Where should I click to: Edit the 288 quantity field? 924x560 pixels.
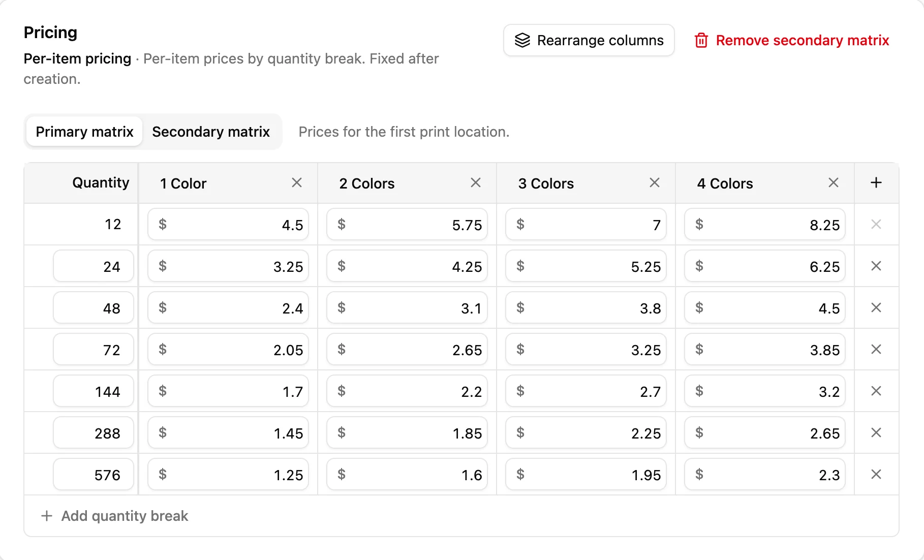point(94,433)
